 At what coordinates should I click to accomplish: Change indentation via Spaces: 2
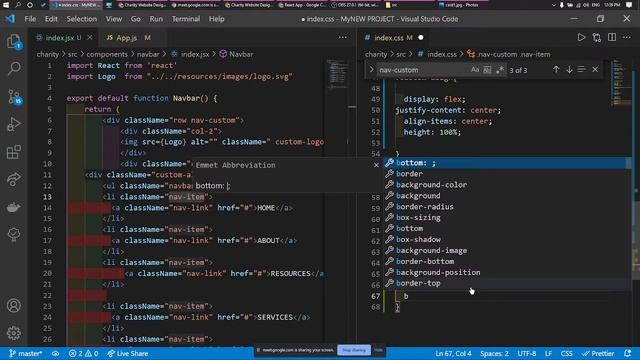pyautogui.click(x=494, y=353)
